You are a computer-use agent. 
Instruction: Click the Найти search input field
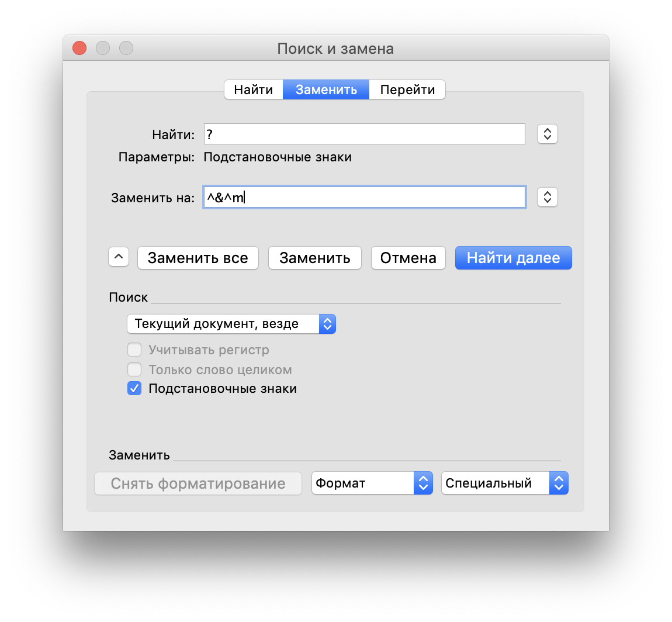[364, 134]
